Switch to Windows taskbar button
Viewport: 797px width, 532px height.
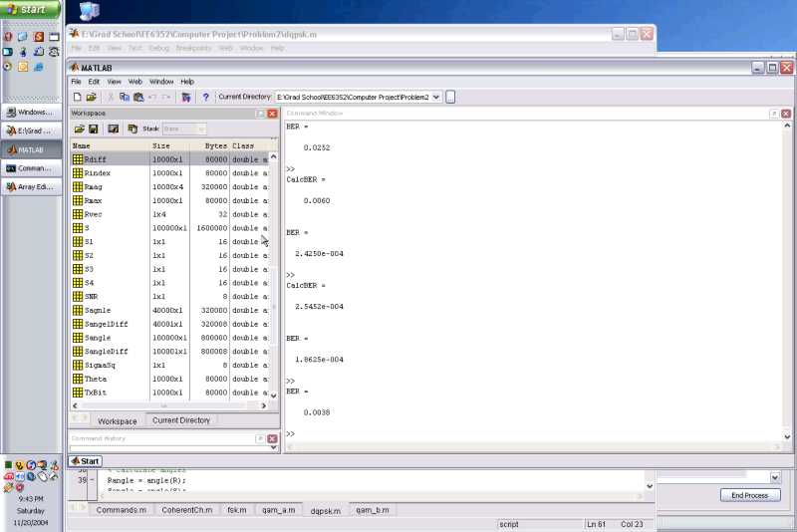[x=31, y=113]
